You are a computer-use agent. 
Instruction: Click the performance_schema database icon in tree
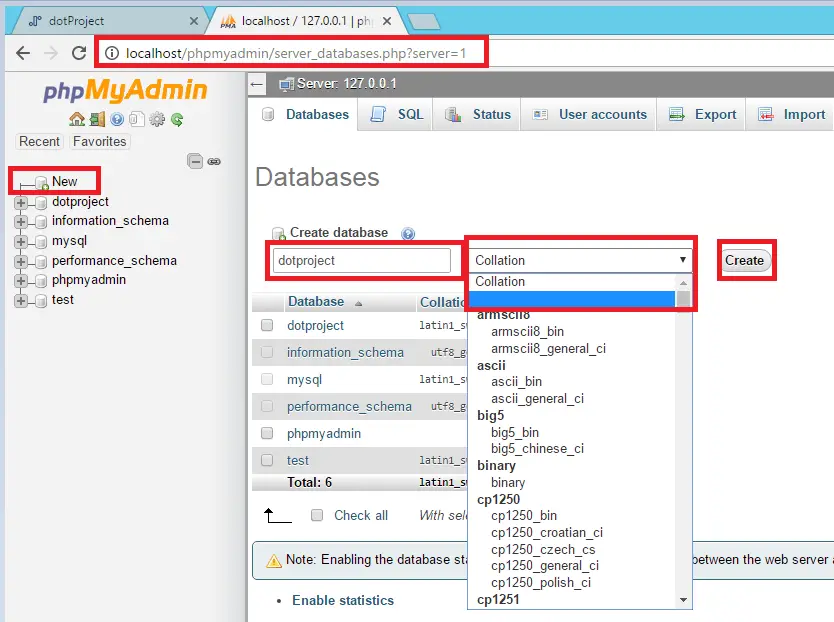coord(40,262)
